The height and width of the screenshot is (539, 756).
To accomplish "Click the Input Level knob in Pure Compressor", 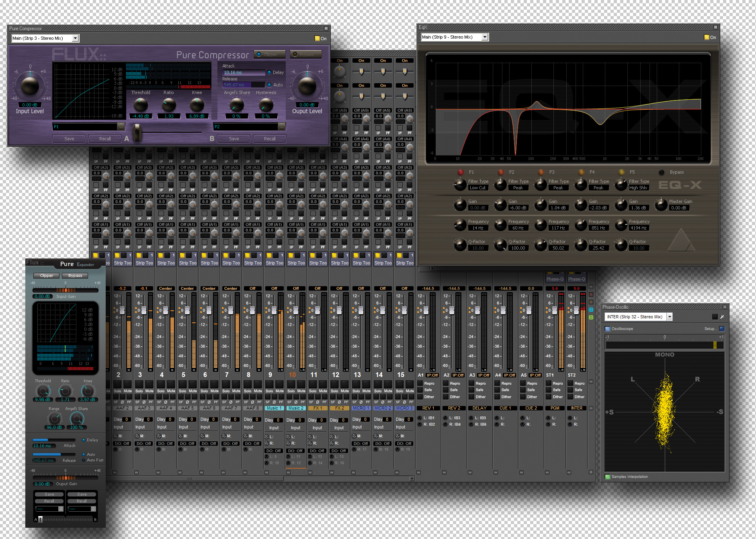I will 30,86.
